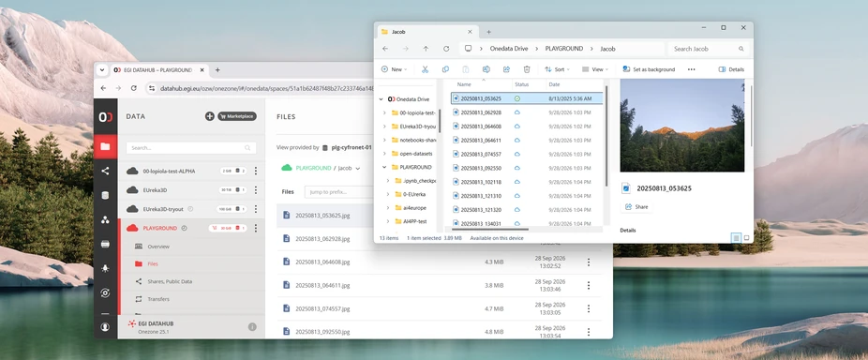The width and height of the screenshot is (868, 360).
Task: Open the View dropdown in File Explorer
Action: [x=595, y=69]
